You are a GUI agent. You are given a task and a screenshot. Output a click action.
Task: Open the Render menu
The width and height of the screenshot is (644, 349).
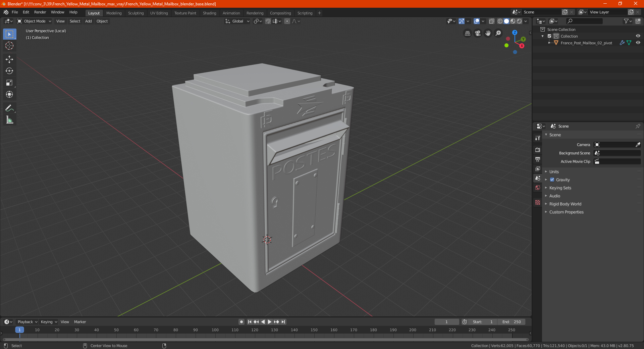click(40, 12)
